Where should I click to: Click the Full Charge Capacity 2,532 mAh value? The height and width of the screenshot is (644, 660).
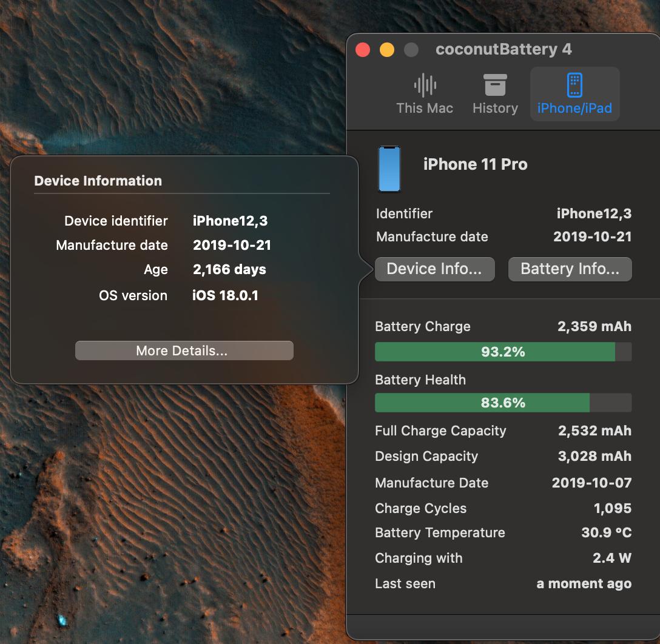click(594, 431)
